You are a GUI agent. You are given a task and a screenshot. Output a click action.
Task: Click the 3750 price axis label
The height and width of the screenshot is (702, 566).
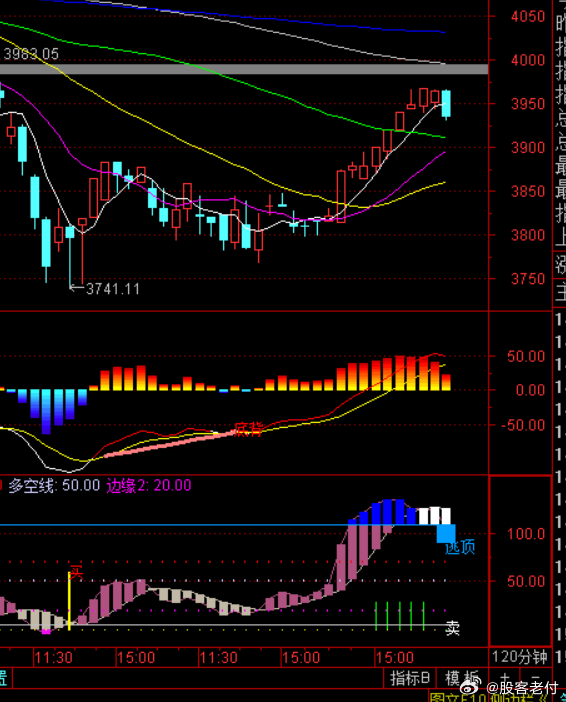(528, 278)
